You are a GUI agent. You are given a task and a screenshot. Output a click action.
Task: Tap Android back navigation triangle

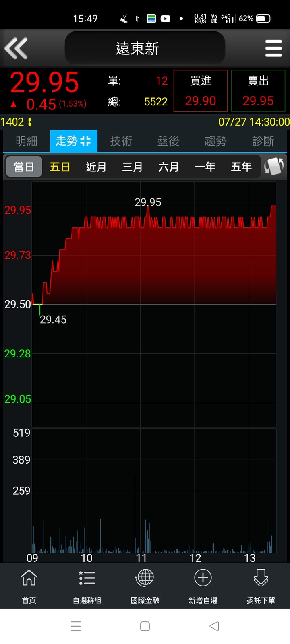click(x=214, y=626)
